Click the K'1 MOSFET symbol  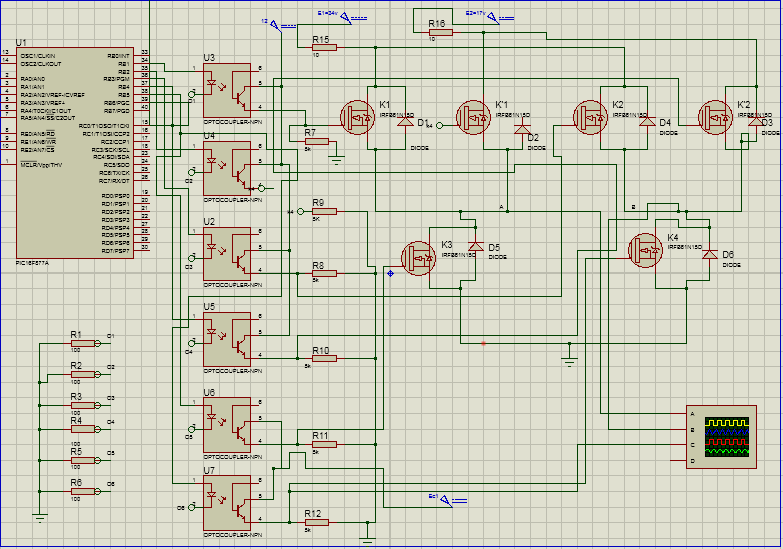click(472, 116)
